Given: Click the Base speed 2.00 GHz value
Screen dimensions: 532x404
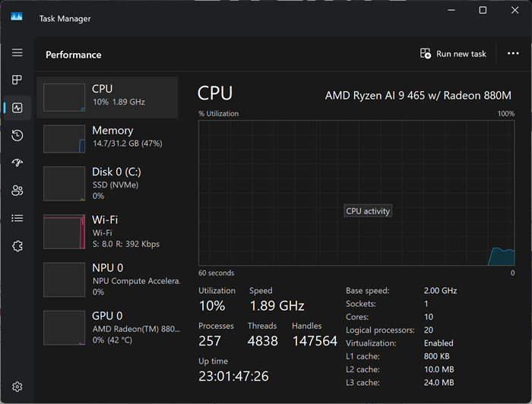Looking at the screenshot, I should coord(440,290).
